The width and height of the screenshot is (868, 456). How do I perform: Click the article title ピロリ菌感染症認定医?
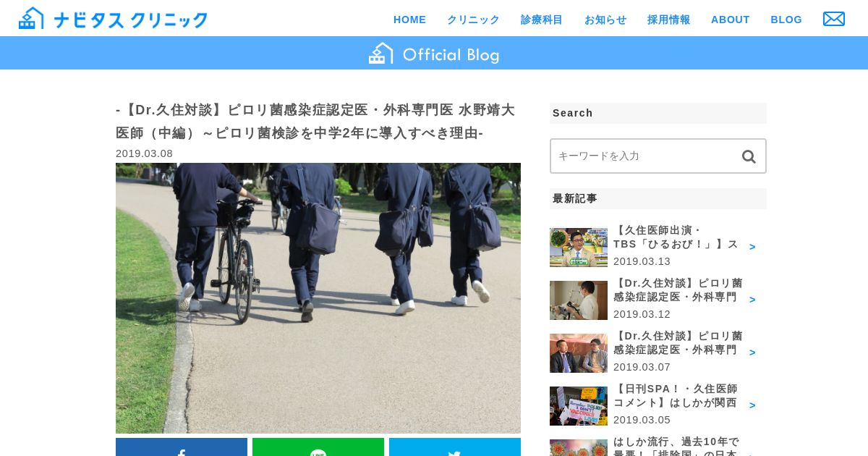pos(315,122)
